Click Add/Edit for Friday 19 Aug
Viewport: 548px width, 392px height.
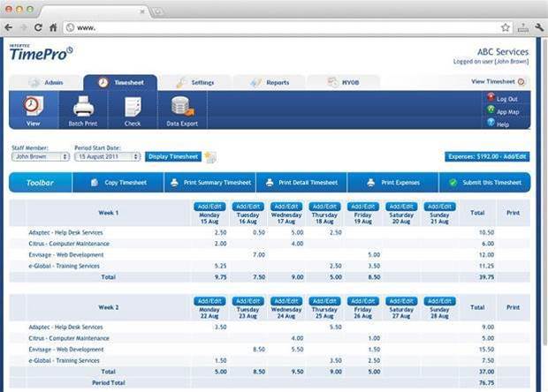point(362,207)
